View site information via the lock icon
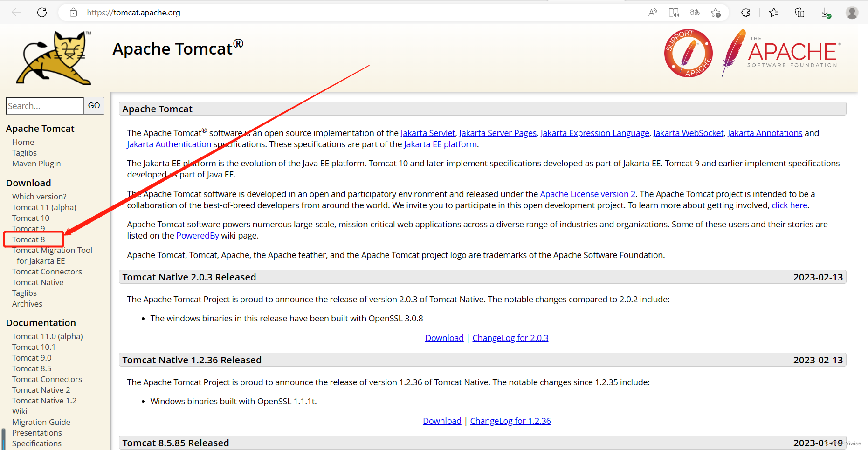The image size is (868, 450). tap(73, 12)
